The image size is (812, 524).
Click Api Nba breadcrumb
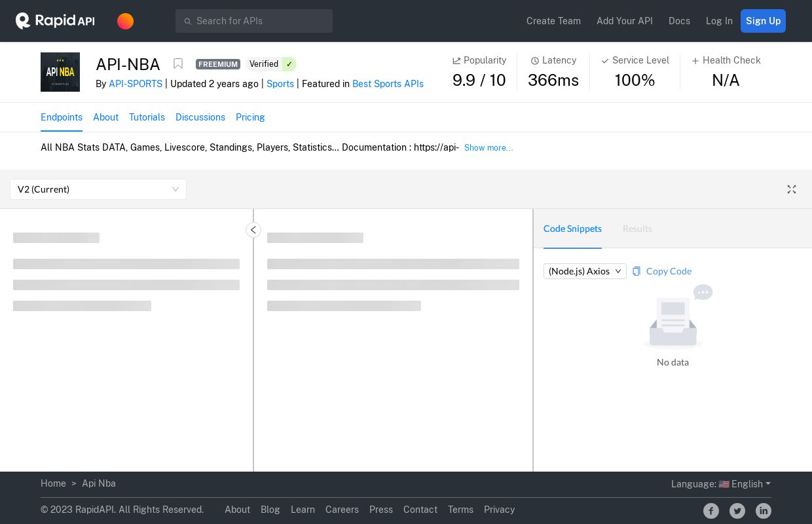99,483
